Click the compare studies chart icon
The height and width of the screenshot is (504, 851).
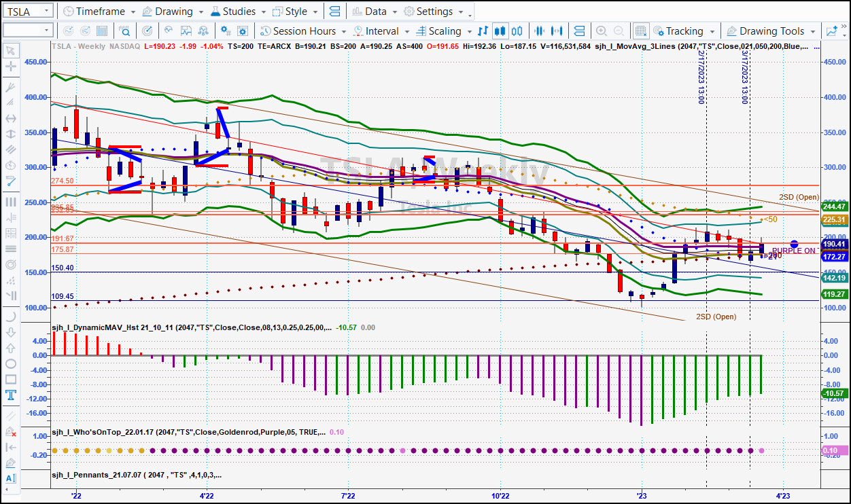pos(185,31)
